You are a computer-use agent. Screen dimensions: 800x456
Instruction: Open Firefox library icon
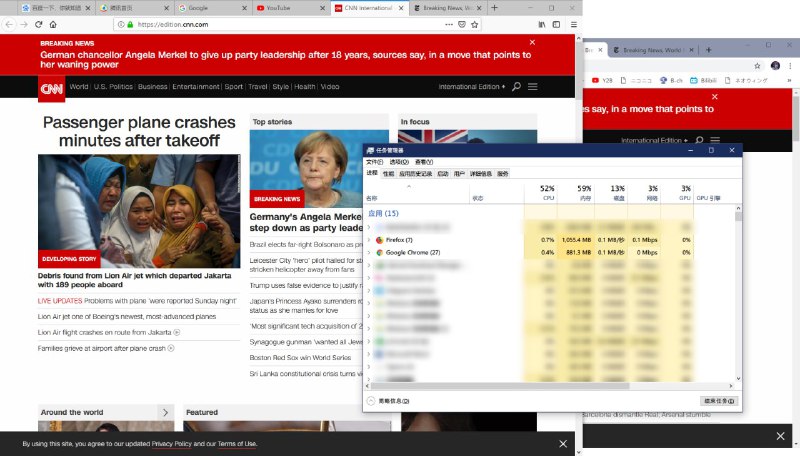542,24
